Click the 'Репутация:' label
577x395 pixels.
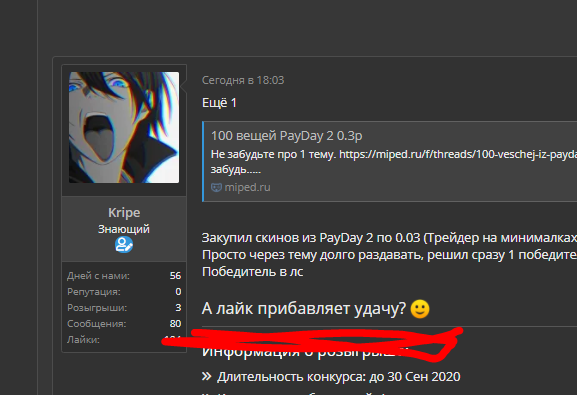93,292
